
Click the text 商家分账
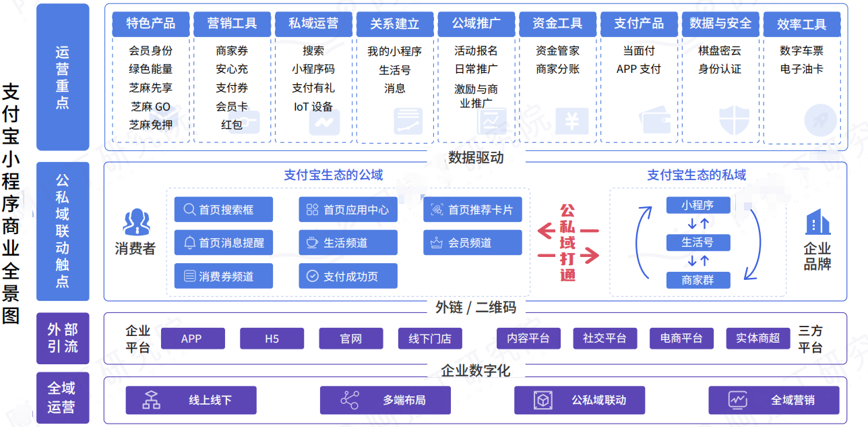(x=557, y=69)
